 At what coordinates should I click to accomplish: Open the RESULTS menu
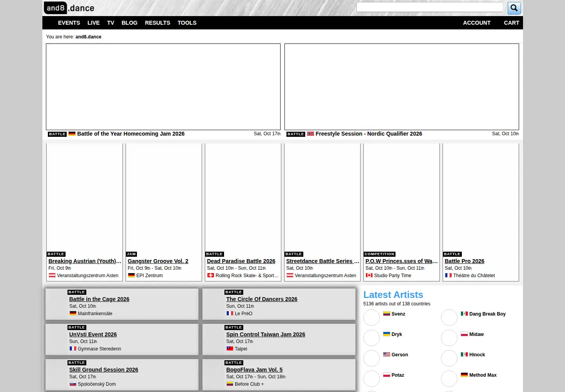coord(157,23)
